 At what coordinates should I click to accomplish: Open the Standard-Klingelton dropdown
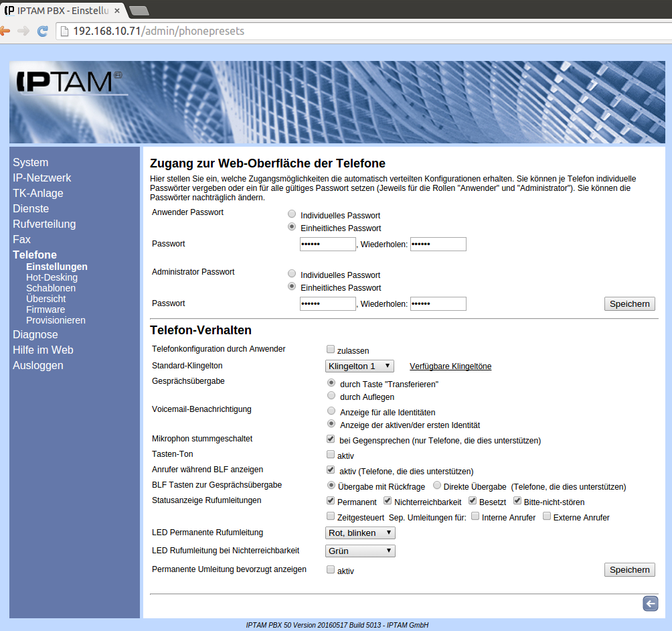pos(359,366)
